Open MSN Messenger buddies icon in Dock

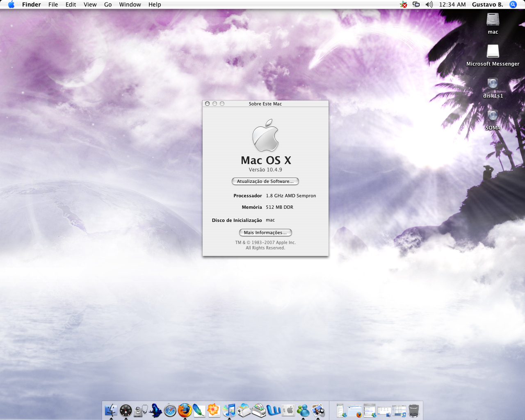pyautogui.click(x=303, y=410)
